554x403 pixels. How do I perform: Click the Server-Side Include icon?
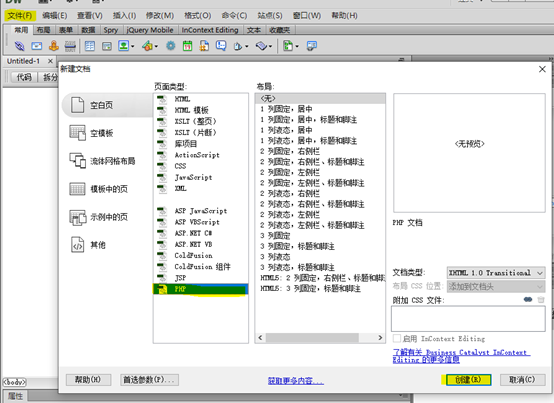[x=204, y=46]
